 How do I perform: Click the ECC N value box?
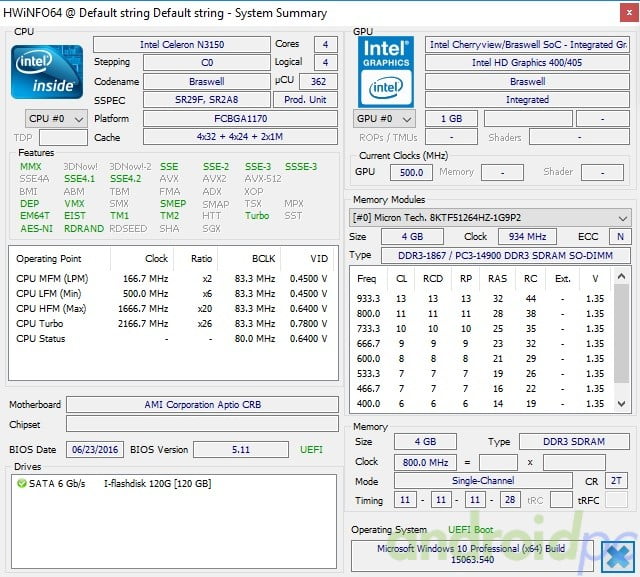click(620, 236)
